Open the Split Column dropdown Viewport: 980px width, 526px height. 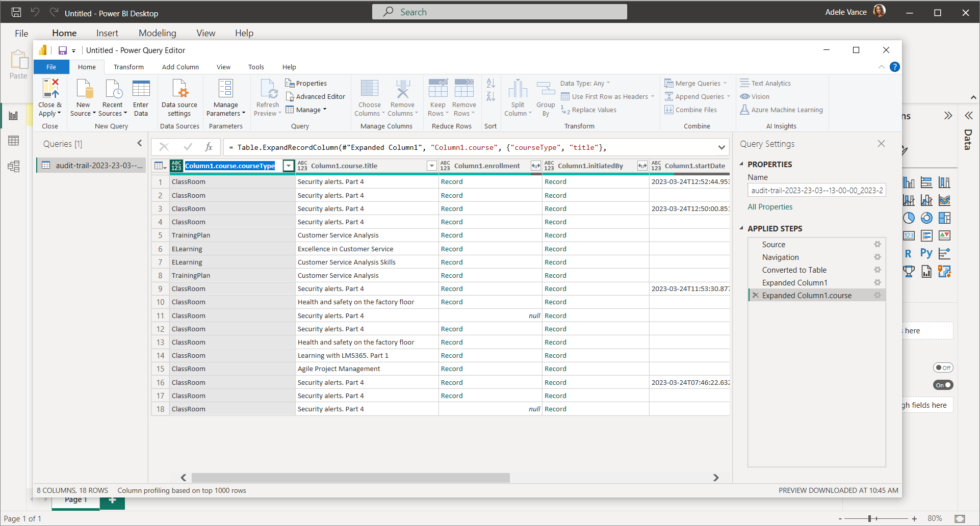pyautogui.click(x=518, y=109)
